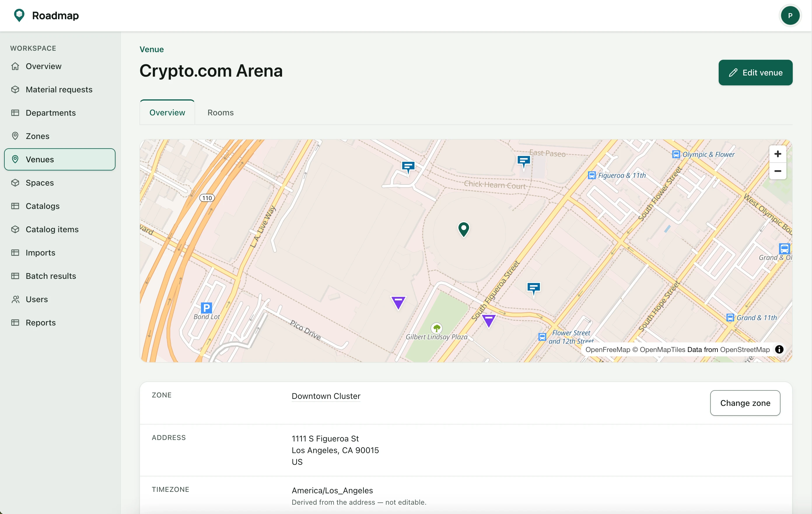
Task: Open Reports in the sidebar
Action: tap(60, 322)
